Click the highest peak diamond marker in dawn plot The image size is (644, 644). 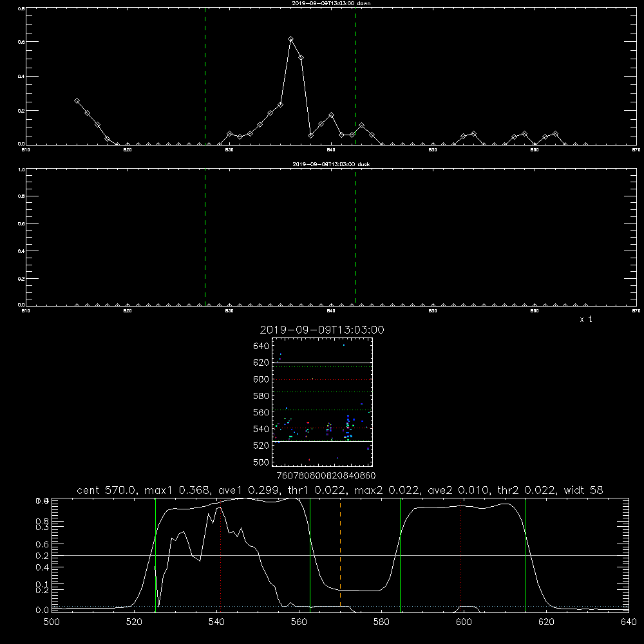291,39
